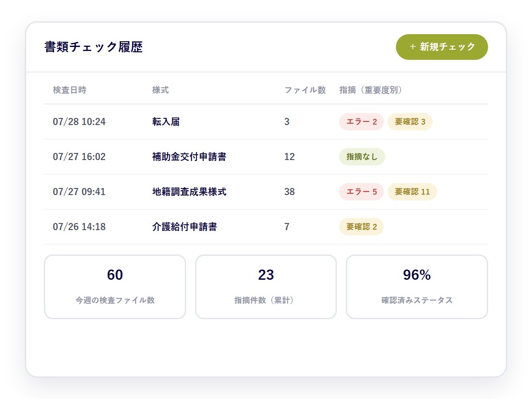Open the 補助金交付申請書 entry
532x399 pixels.
point(189,156)
